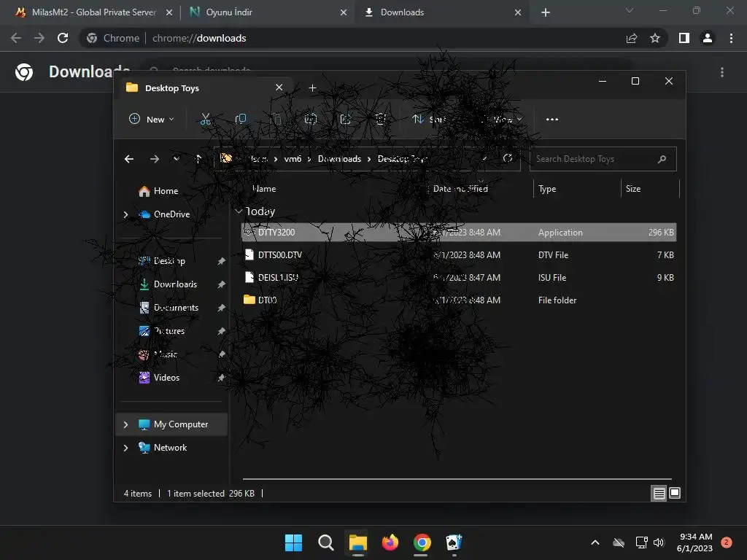747x560 pixels.
Task: Open New item dropdown in Explorer
Action: (x=152, y=119)
